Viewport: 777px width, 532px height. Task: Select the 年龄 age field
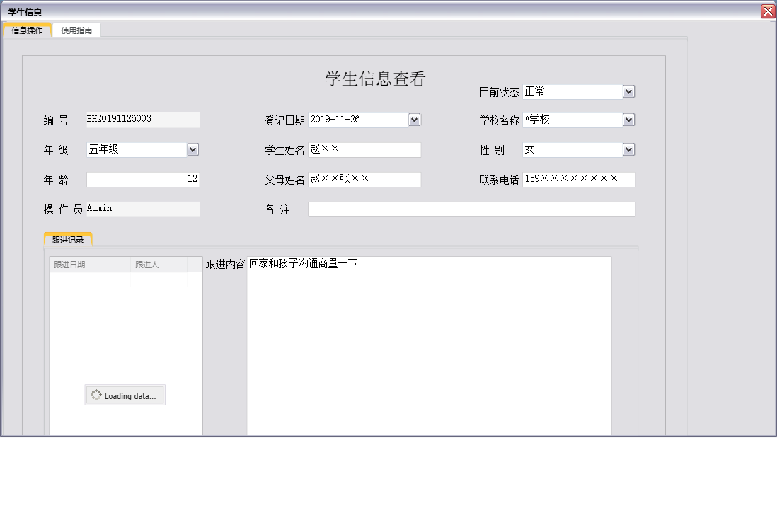[x=142, y=179]
